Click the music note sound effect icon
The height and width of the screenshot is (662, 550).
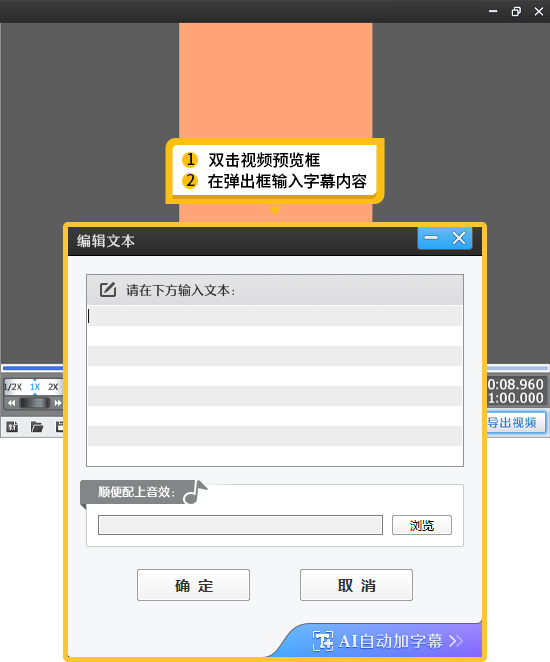tap(195, 492)
